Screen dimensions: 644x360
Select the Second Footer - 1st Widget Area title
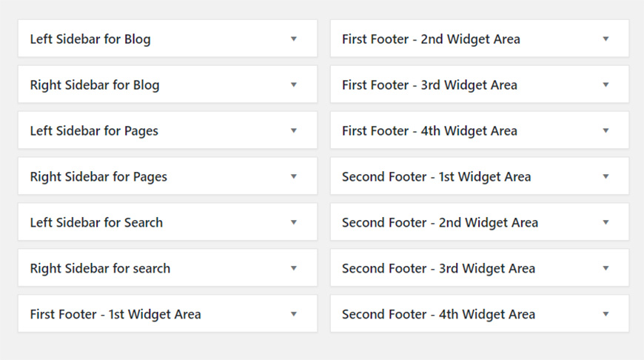point(436,177)
